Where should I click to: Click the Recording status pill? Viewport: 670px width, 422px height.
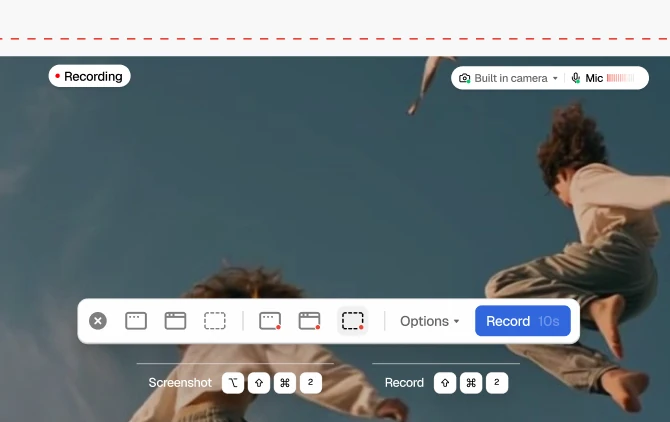(89, 76)
